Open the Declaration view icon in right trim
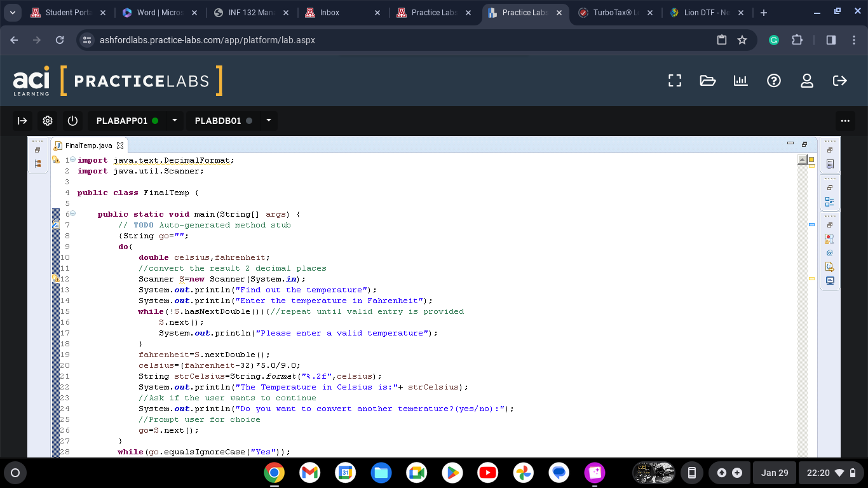This screenshot has width=868, height=488. tap(829, 267)
